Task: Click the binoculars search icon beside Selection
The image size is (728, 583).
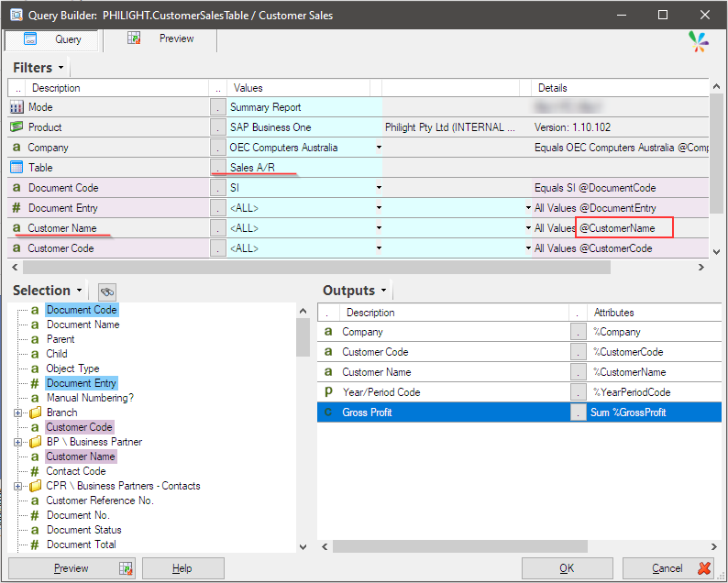Action: point(107,292)
